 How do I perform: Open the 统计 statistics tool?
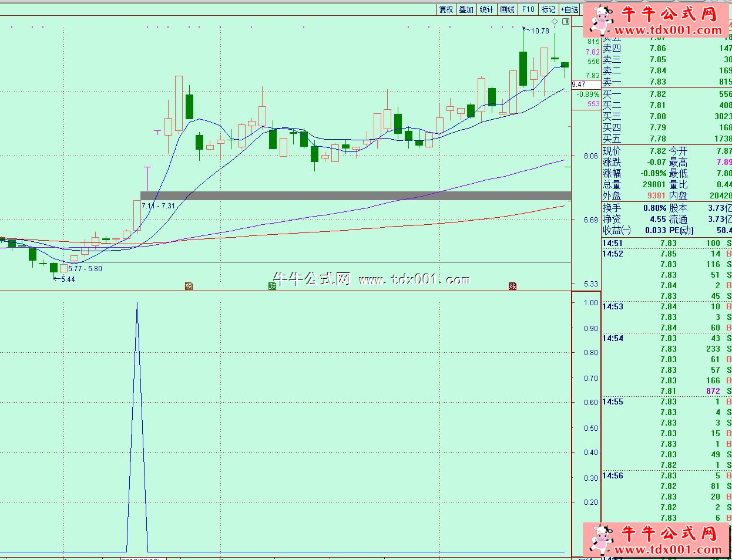click(487, 9)
